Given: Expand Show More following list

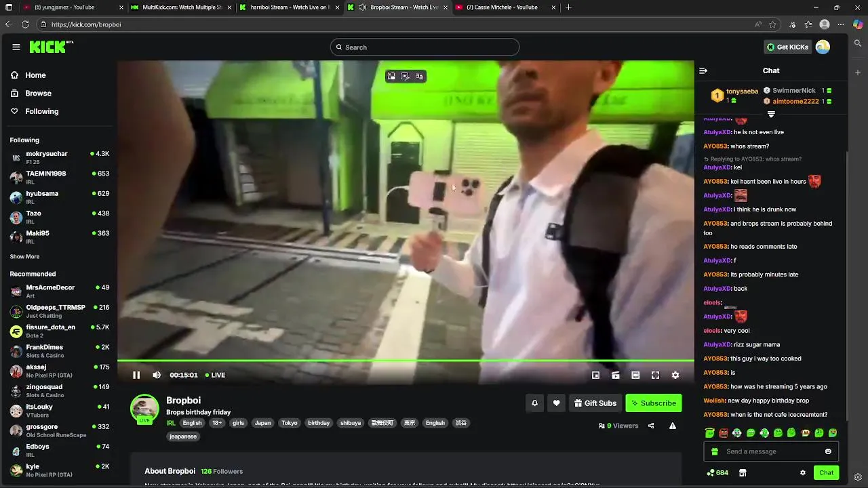Looking at the screenshot, I should pyautogui.click(x=24, y=257).
